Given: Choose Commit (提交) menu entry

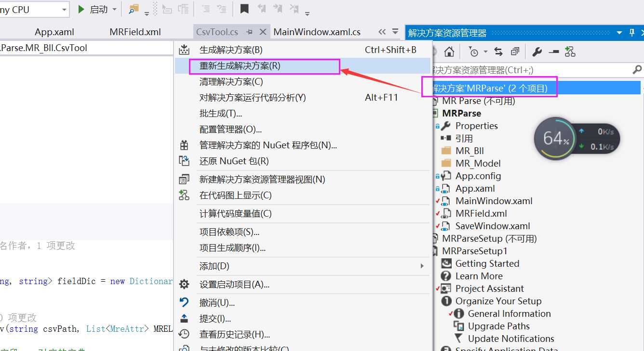Looking at the screenshot, I should (303, 319).
